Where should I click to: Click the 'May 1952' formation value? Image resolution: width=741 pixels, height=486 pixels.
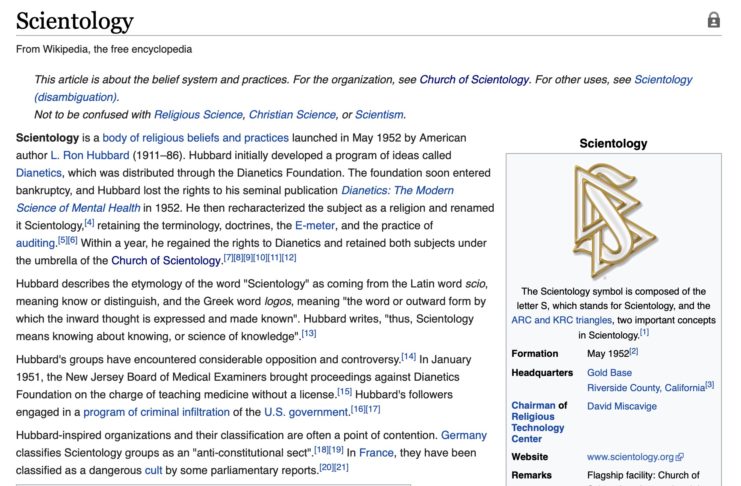point(608,354)
